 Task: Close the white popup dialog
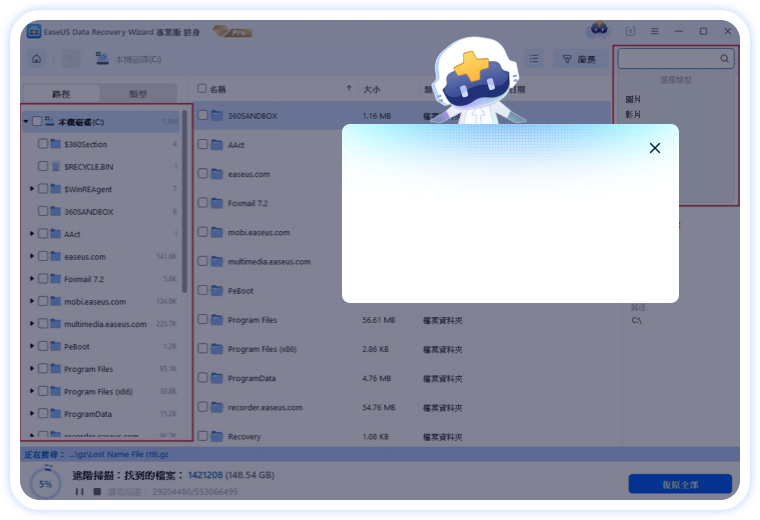(x=655, y=148)
